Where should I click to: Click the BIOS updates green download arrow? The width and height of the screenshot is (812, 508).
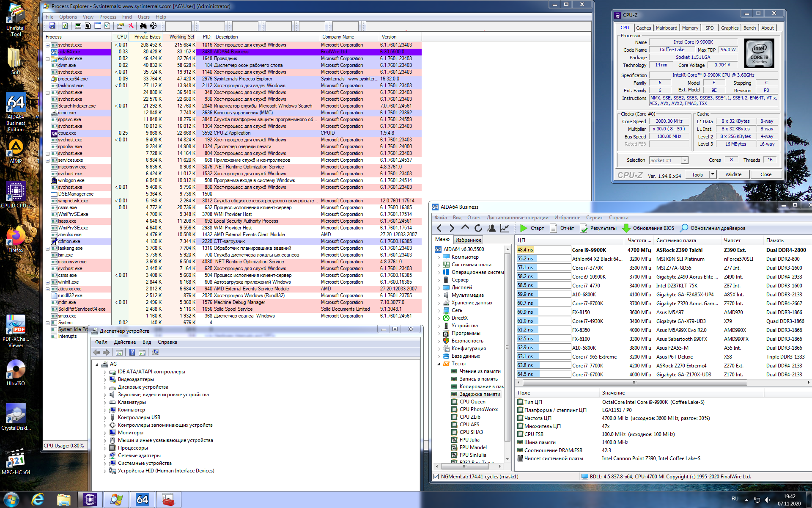tap(626, 228)
